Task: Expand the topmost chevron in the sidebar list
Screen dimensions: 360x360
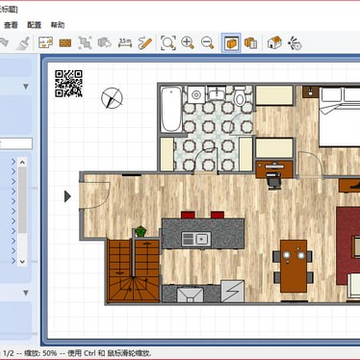Action: tap(13, 162)
